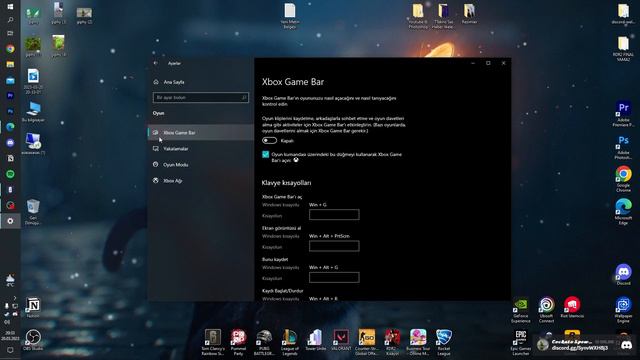Click shortcut field for Bunu kaydet
The height and width of the screenshot is (360, 640).
334,278
